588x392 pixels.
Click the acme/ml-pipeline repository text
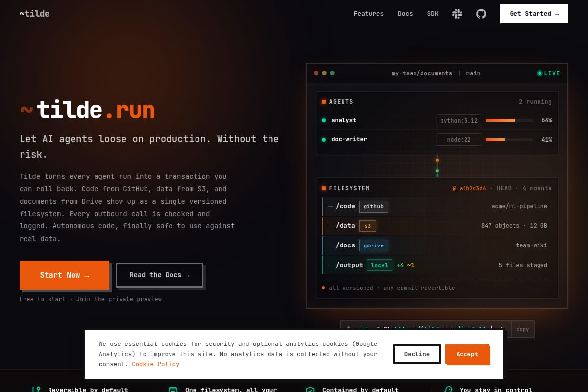click(x=519, y=206)
